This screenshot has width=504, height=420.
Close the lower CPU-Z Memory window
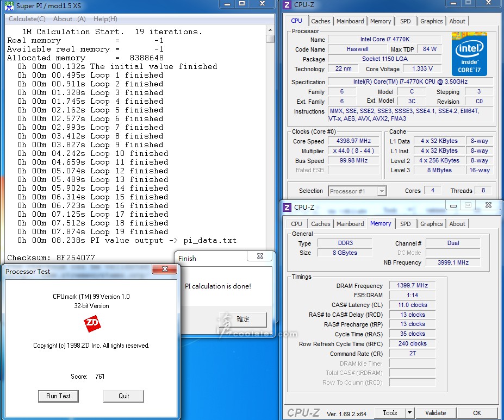488,205
